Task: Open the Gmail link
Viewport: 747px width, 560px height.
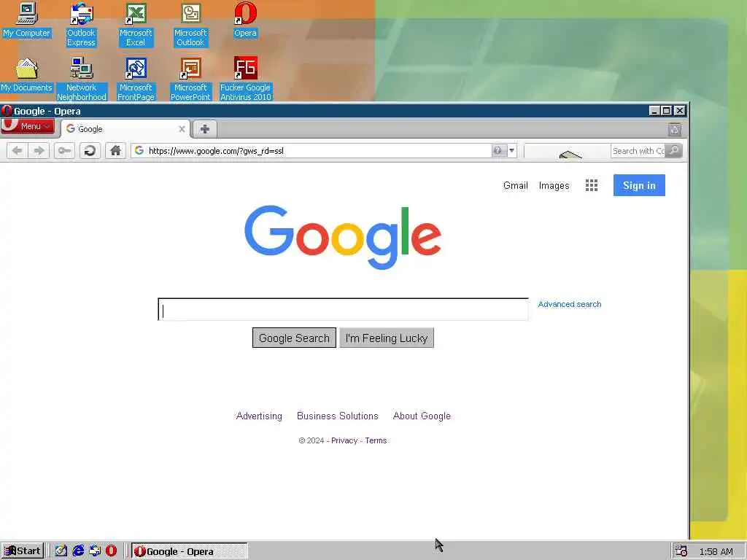Action: (516, 186)
